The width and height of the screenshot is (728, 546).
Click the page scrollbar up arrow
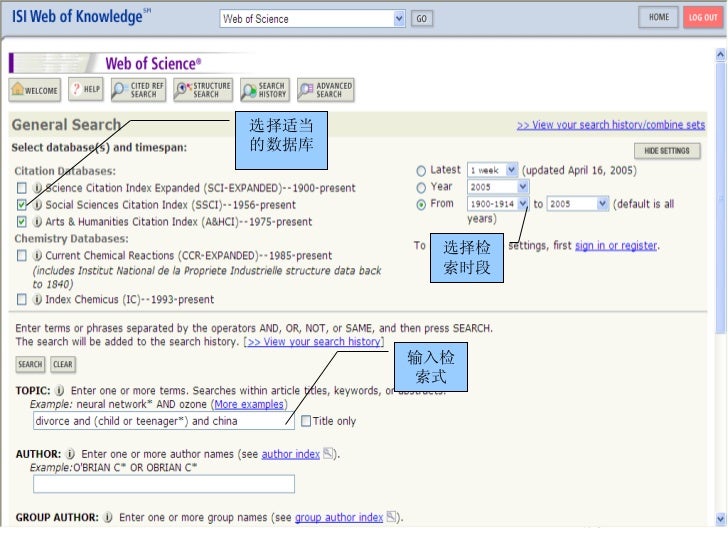720,55
